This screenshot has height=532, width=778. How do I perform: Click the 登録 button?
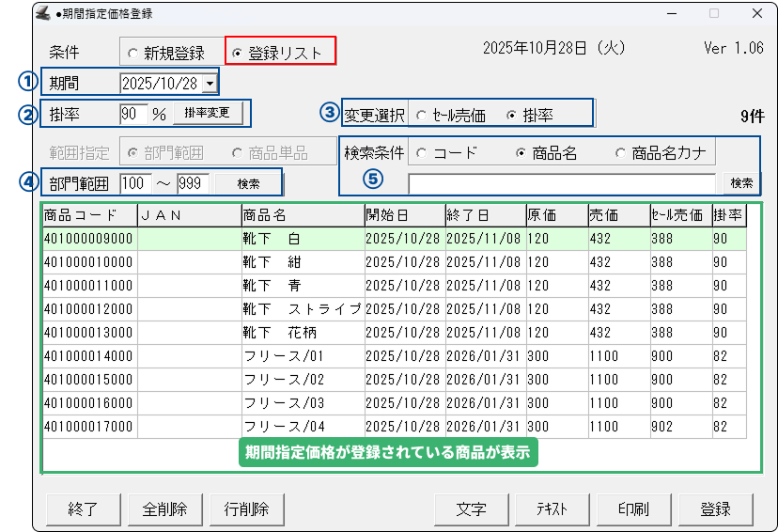pos(715,509)
